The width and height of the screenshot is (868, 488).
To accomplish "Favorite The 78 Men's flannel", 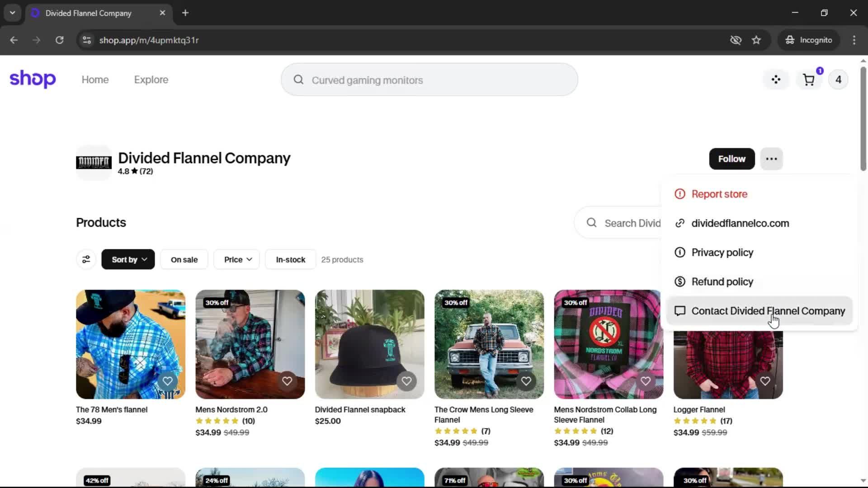I will tap(167, 381).
